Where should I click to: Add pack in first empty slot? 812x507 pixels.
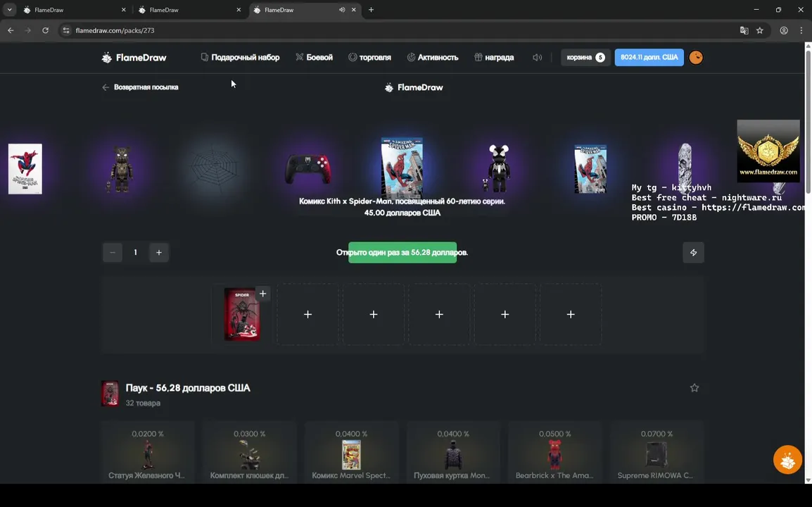coord(307,314)
